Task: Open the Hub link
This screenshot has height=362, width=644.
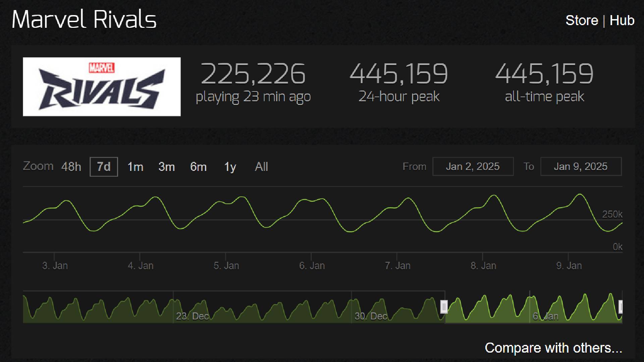Action: [622, 20]
